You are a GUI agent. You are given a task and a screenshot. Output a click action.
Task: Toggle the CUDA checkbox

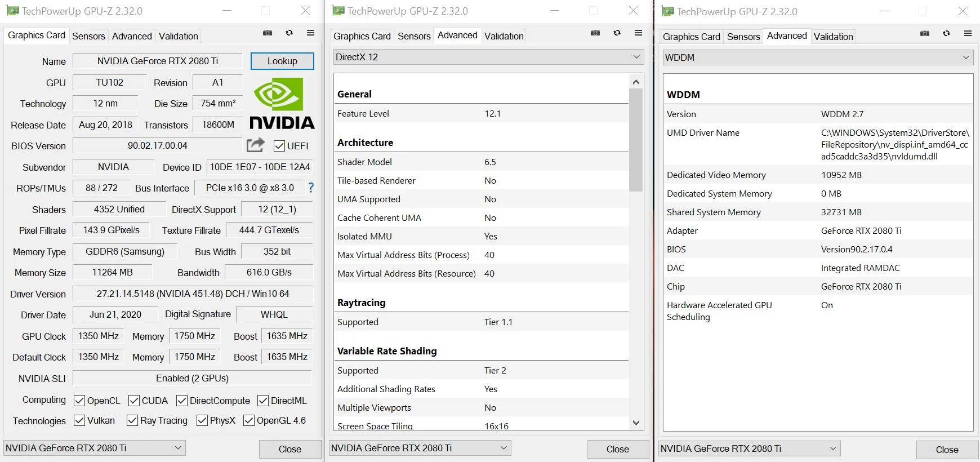point(134,401)
